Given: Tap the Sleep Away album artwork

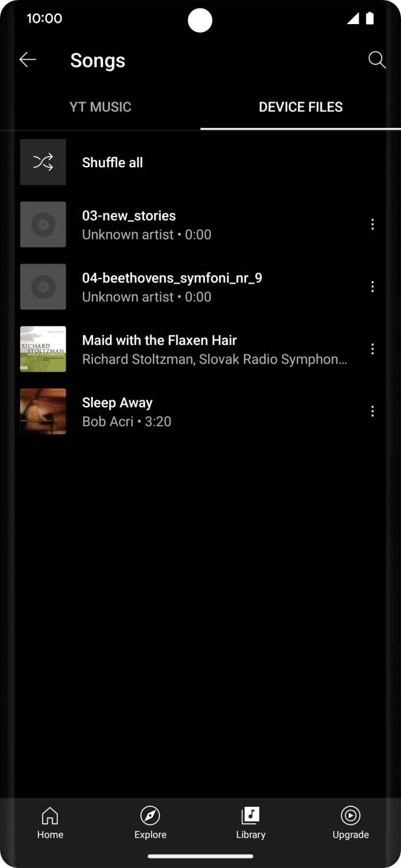Looking at the screenshot, I should [43, 411].
